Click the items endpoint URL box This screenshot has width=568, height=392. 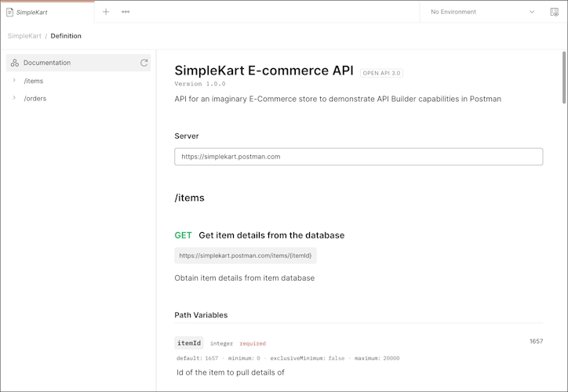pyautogui.click(x=246, y=256)
